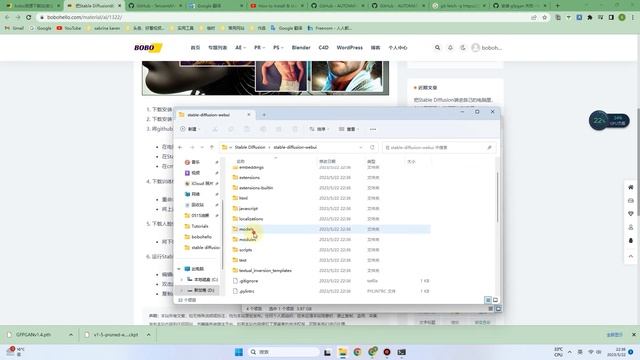Add a new Explorer tab
640x360 pixels.
click(x=264, y=115)
